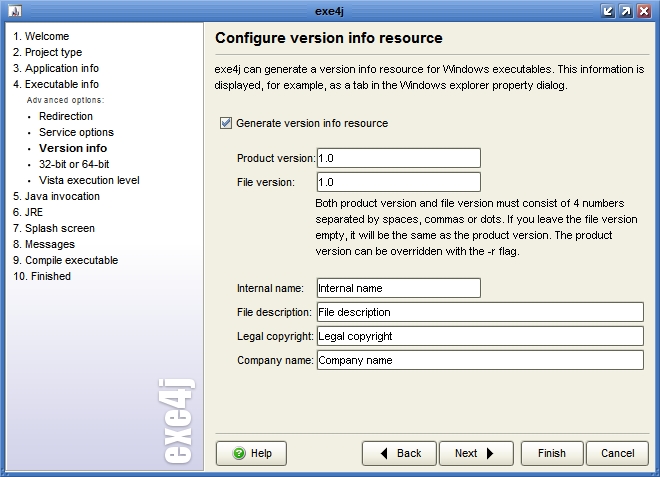Uncheck Generate version info resource
The image size is (660, 477).
[x=225, y=123]
